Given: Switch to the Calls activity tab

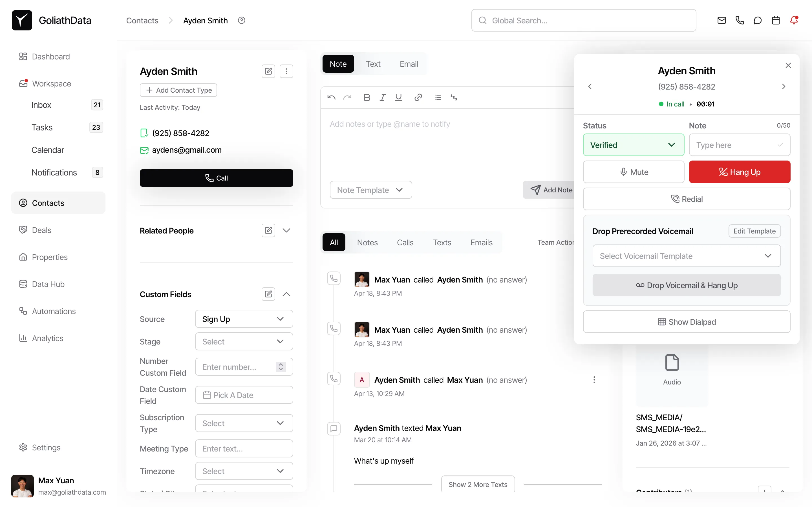Looking at the screenshot, I should point(405,243).
